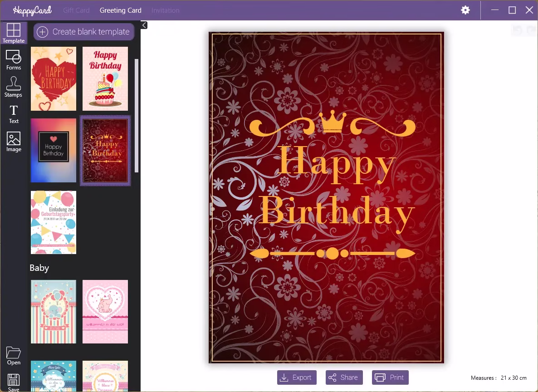
Task: Click the Save floppy disk icon
Action: point(14,382)
